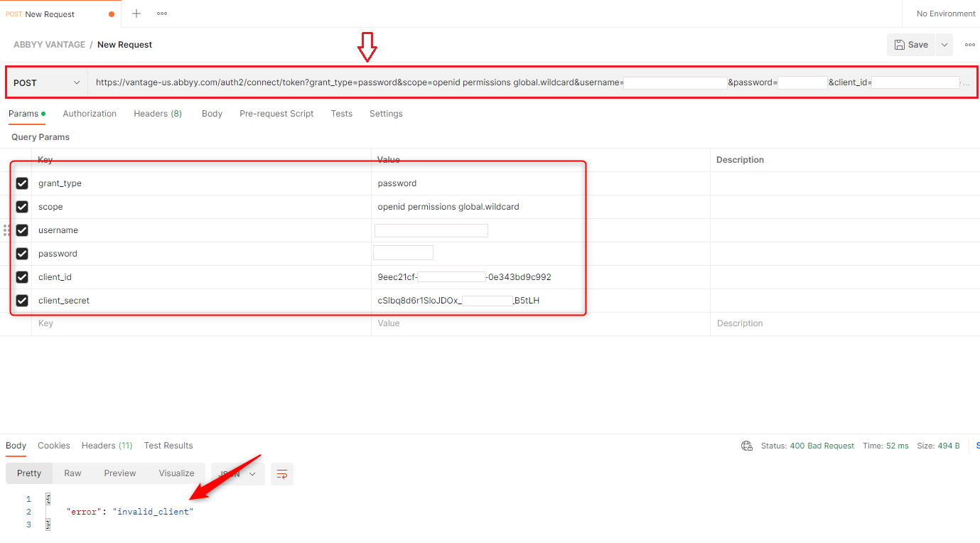
Task: Click the 'Time: 52 ms' response info
Action: click(x=885, y=446)
